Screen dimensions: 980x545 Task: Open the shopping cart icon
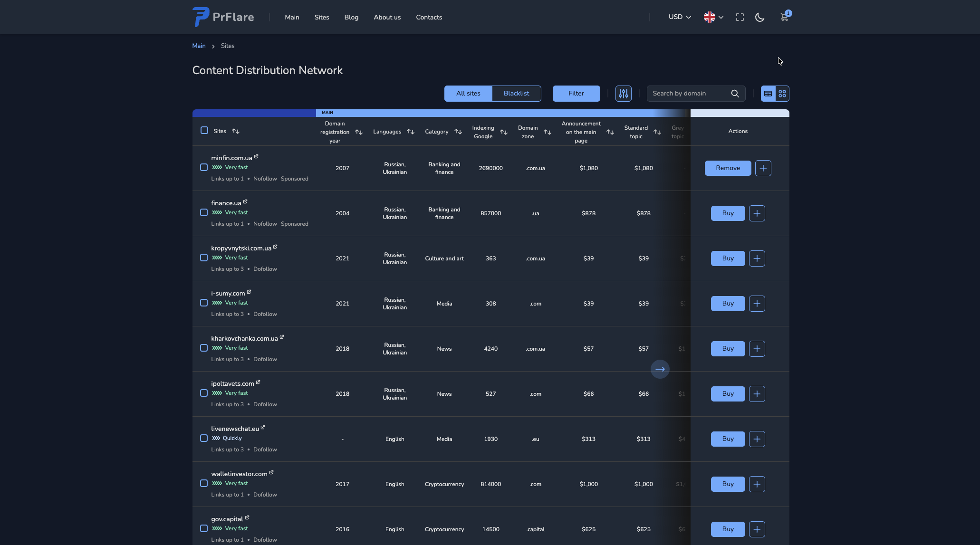coord(784,17)
